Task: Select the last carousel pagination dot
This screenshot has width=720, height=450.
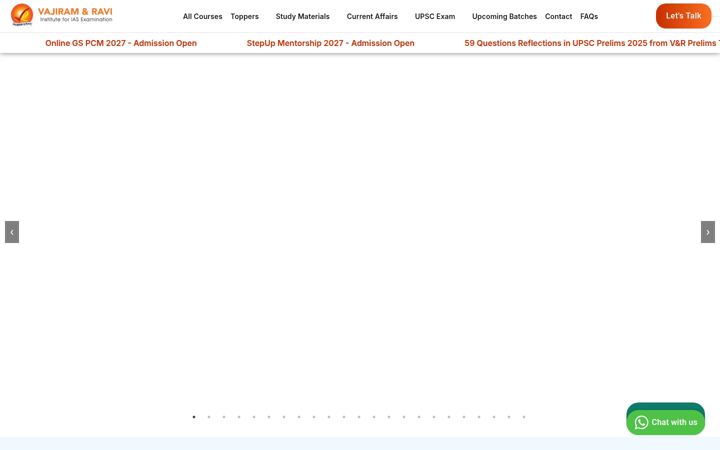Action: [x=524, y=417]
